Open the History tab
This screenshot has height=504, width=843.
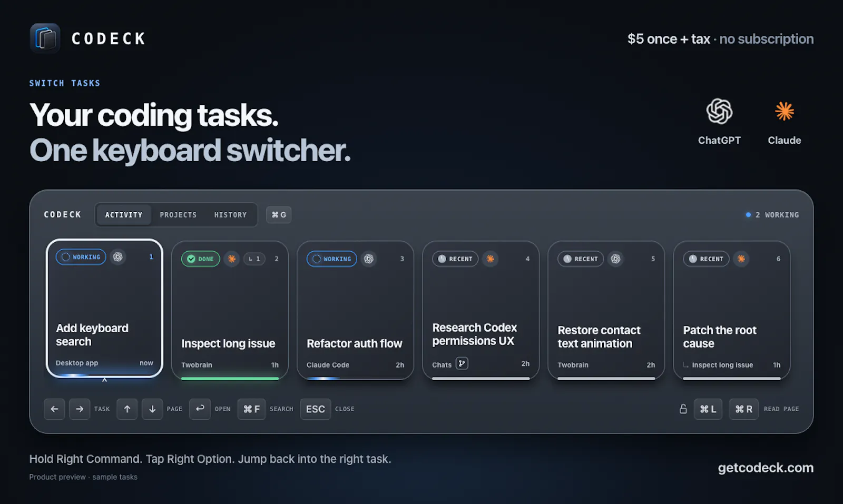pos(230,215)
